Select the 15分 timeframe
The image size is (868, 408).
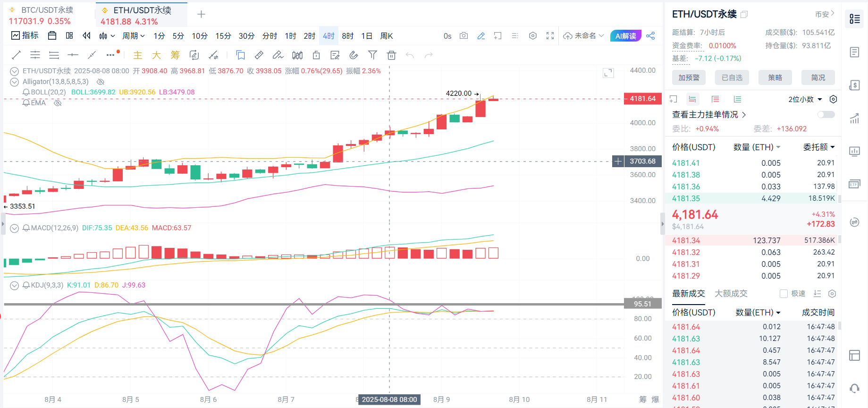click(x=223, y=36)
